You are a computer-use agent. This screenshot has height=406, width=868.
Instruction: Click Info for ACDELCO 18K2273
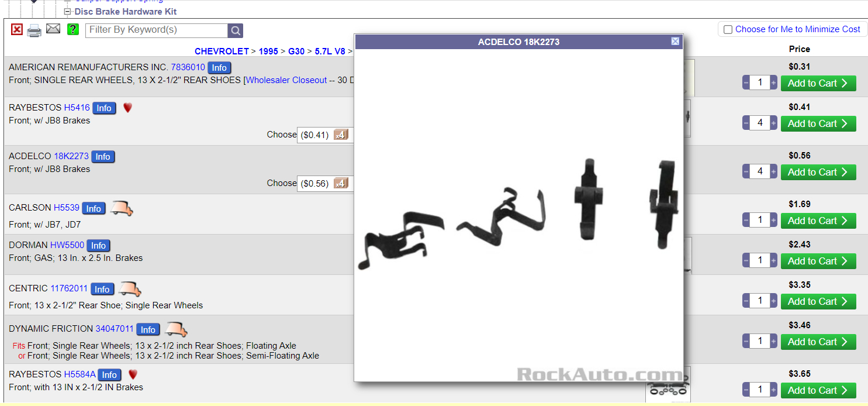[103, 157]
